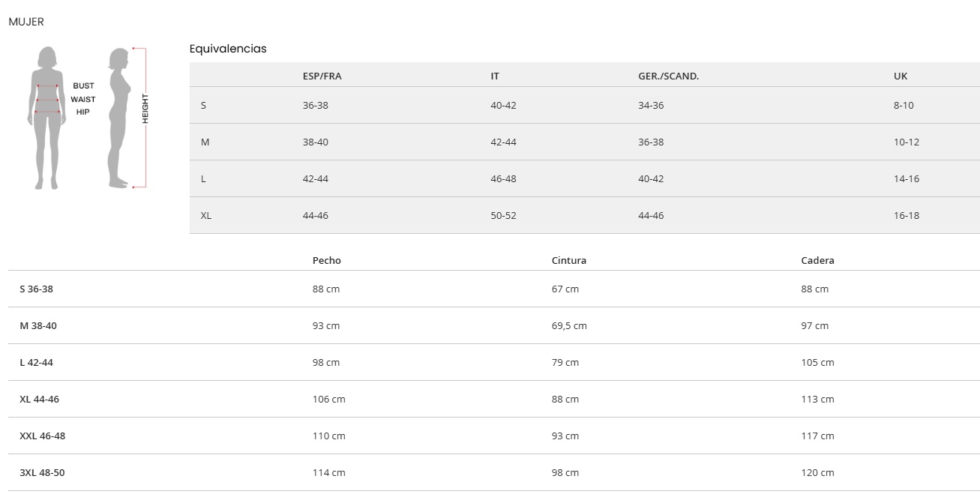Click the Equivalencias table title

228,49
